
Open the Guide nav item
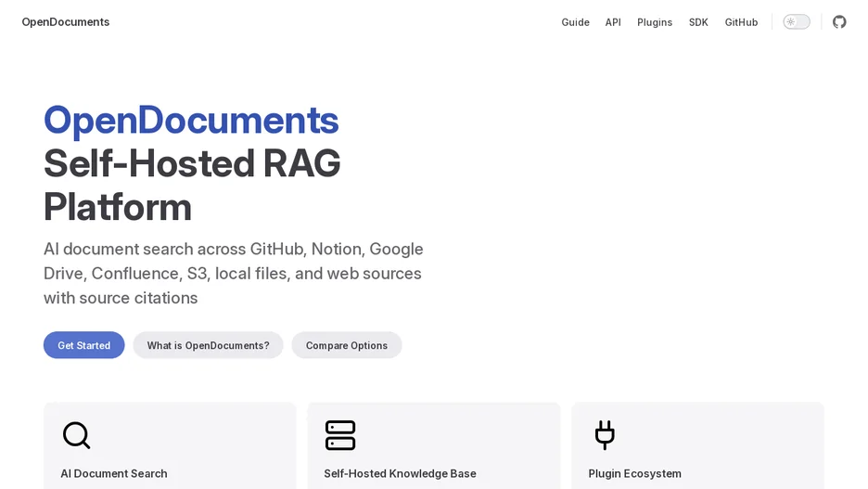(575, 22)
